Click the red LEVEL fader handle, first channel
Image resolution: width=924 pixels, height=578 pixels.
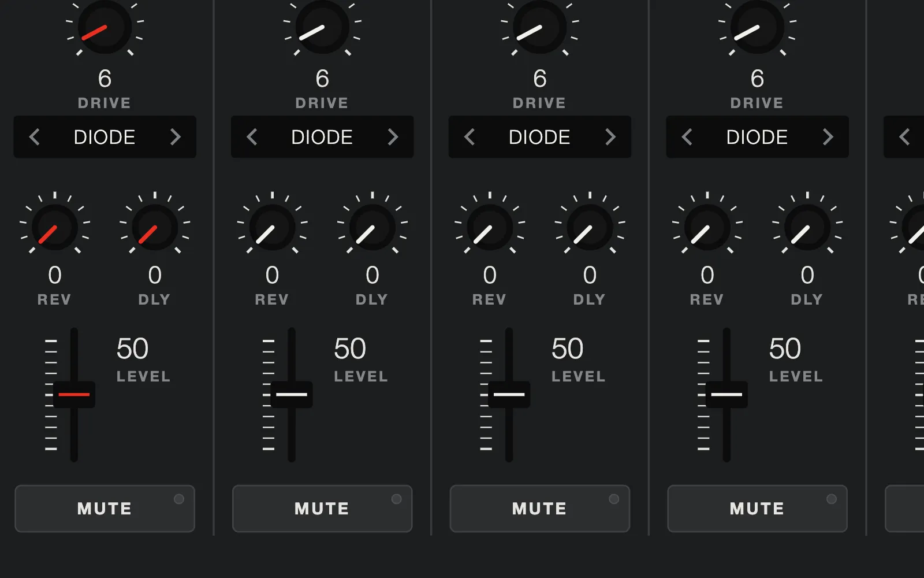74,395
